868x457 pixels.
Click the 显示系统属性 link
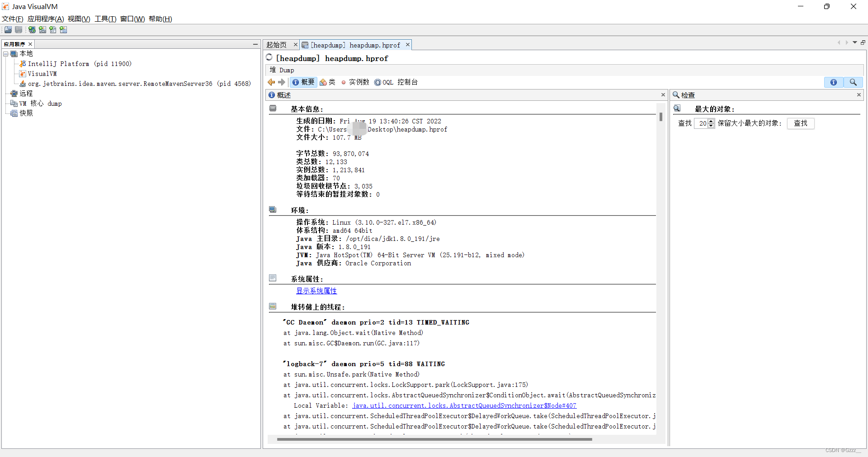[316, 291]
